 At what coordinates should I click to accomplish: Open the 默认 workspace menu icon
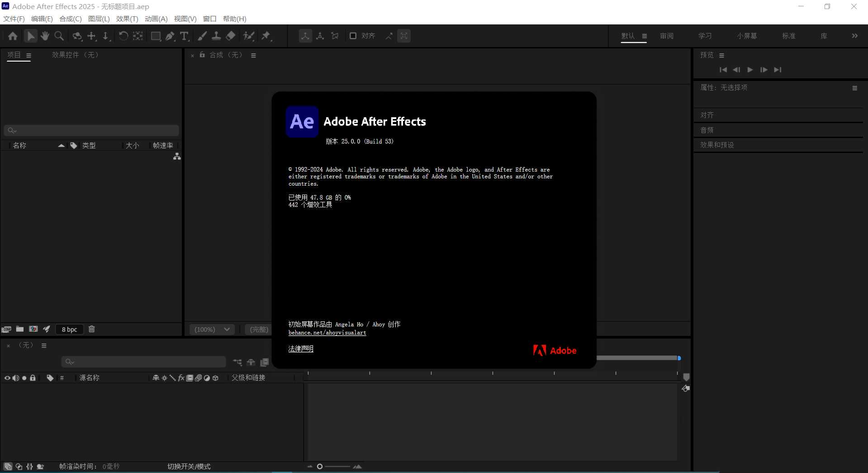[x=645, y=36]
